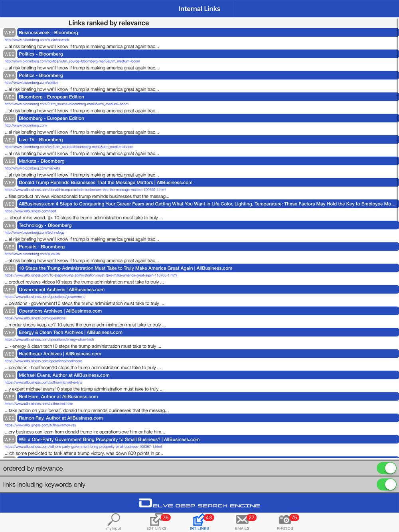Open Energy & Clean Tech Archives result
399x532 pixels.
point(208,333)
